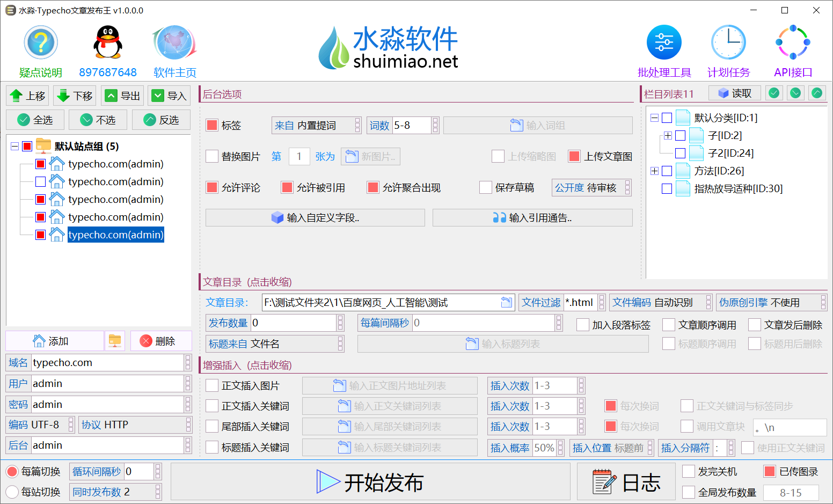This screenshot has height=504, width=833.
Task: Toggle the 标签 checkbox
Action: pyautogui.click(x=212, y=125)
